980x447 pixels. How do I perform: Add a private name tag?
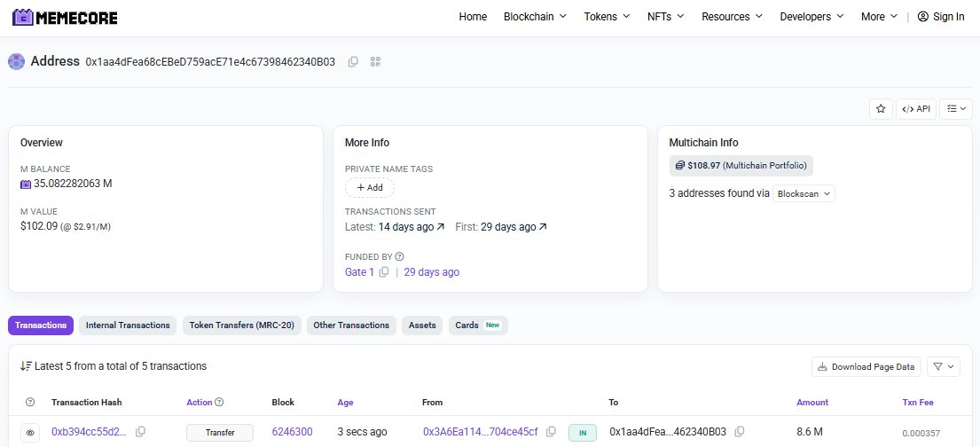click(x=369, y=187)
